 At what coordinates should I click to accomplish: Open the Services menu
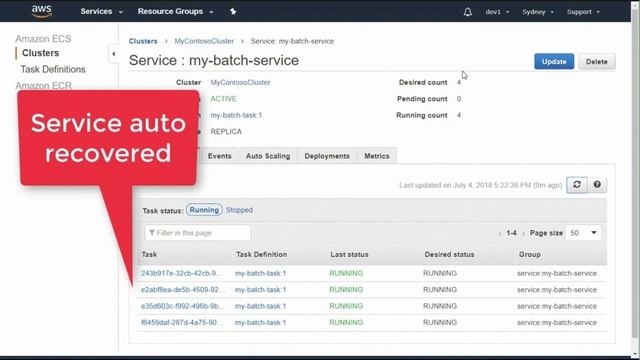click(101, 11)
